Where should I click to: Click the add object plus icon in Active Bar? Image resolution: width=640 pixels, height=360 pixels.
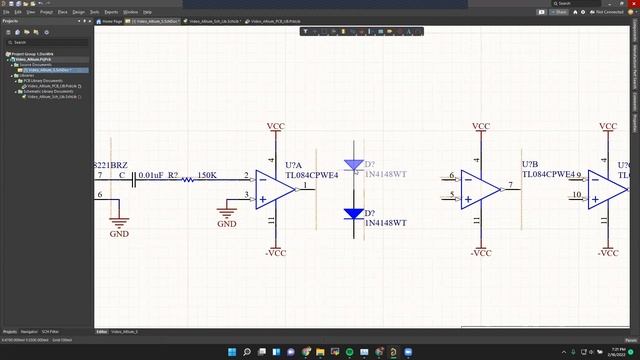tap(315, 31)
